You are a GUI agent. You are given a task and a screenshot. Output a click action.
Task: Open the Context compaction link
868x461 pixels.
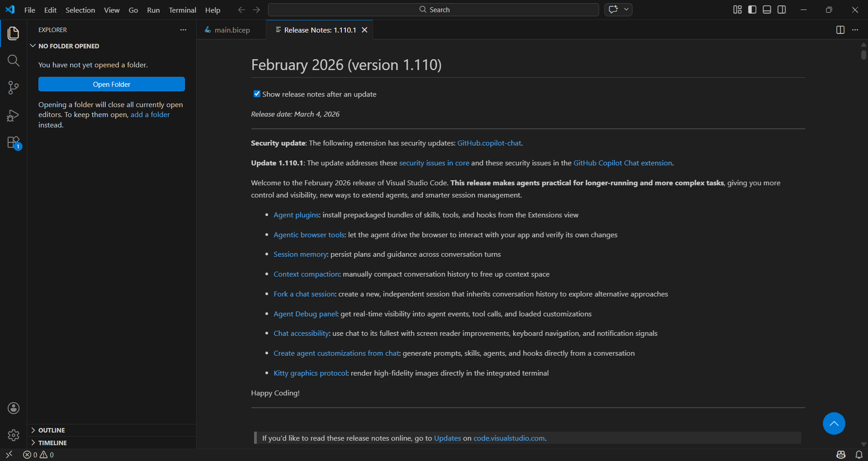306,274
